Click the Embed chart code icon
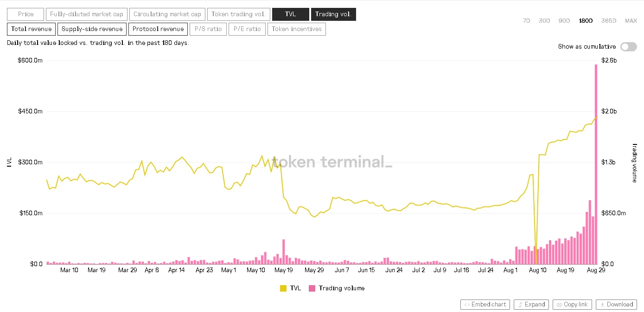The image size is (644, 312). [467, 305]
